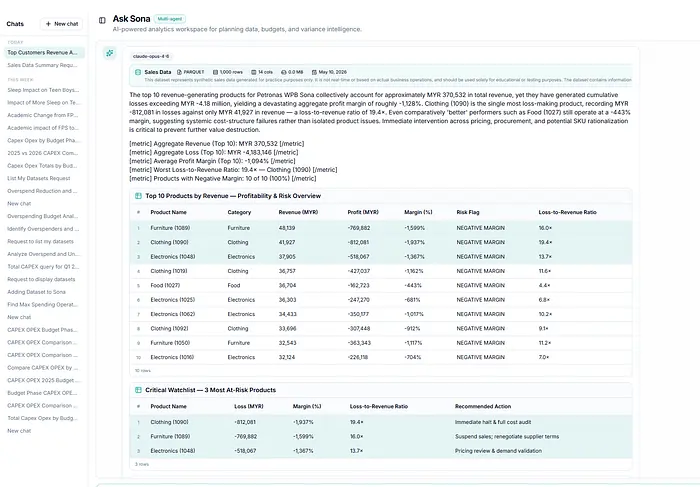Screen dimensions: 700x487
Task: Click the Product Name header in Top 10 table
Action: click(x=168, y=212)
